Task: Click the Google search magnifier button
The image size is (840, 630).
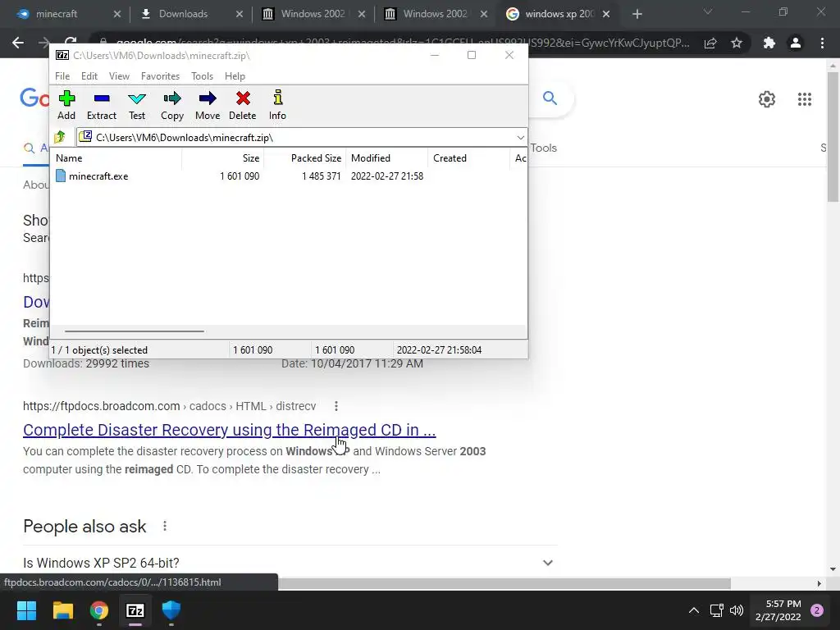Action: click(x=550, y=98)
